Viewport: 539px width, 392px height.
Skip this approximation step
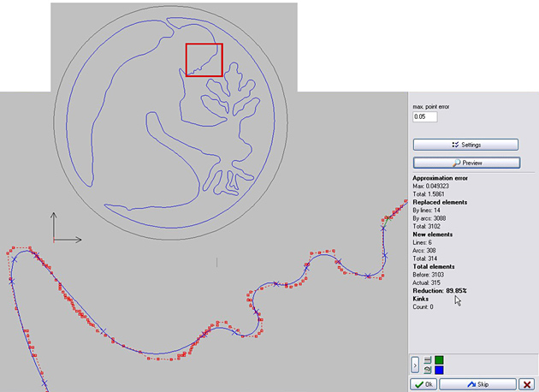477,384
